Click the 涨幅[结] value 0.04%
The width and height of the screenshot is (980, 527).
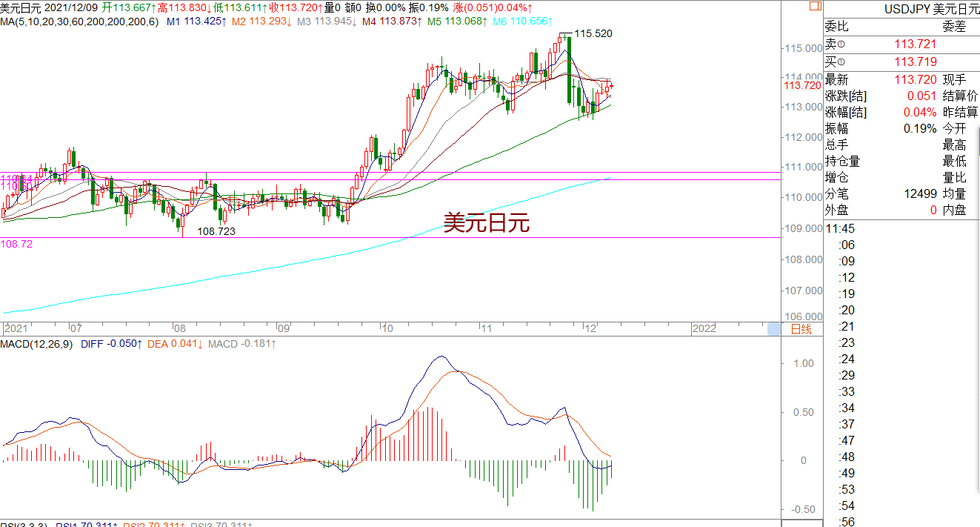(x=921, y=113)
